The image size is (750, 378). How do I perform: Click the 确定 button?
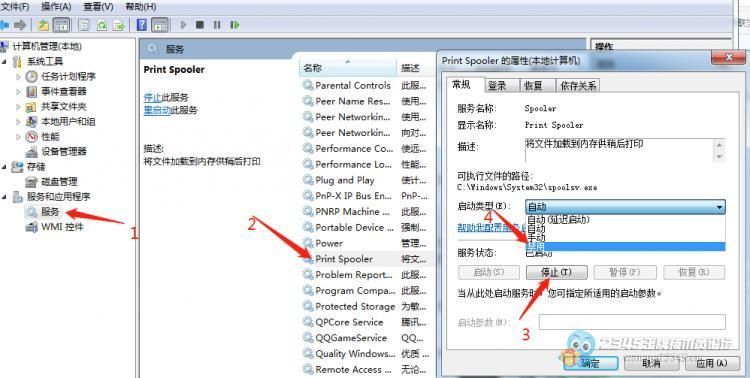click(x=591, y=363)
